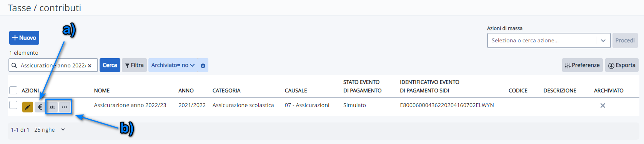Sort by the ANNO column header
Screen dimensions: 644x144
tap(186, 90)
